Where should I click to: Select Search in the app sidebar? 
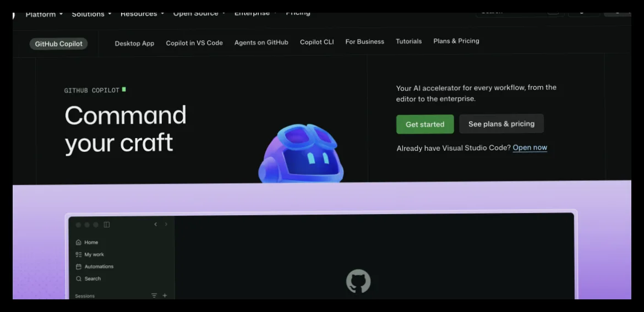92,279
